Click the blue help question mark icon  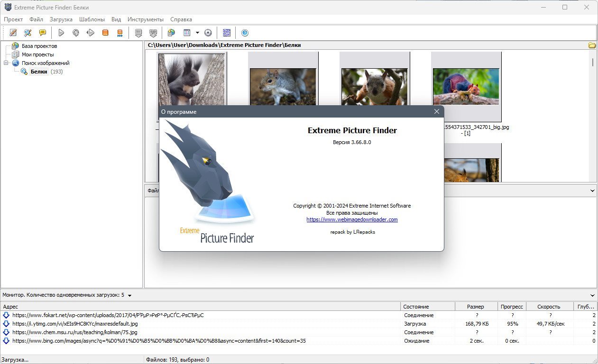click(245, 33)
